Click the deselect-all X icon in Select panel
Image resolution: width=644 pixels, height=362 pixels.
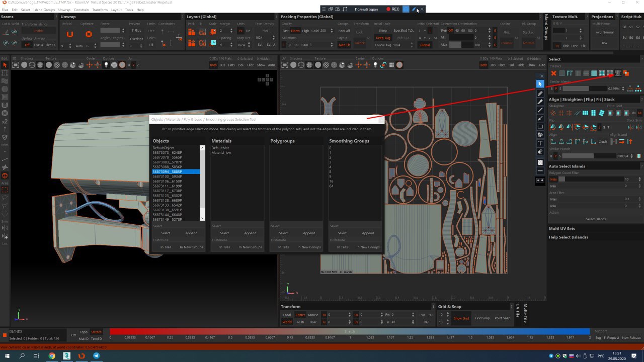tap(553, 73)
